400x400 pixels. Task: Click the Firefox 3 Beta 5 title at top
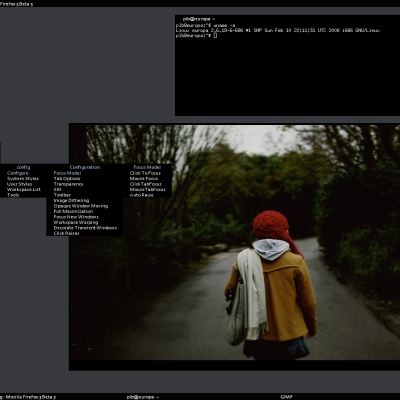16,4
